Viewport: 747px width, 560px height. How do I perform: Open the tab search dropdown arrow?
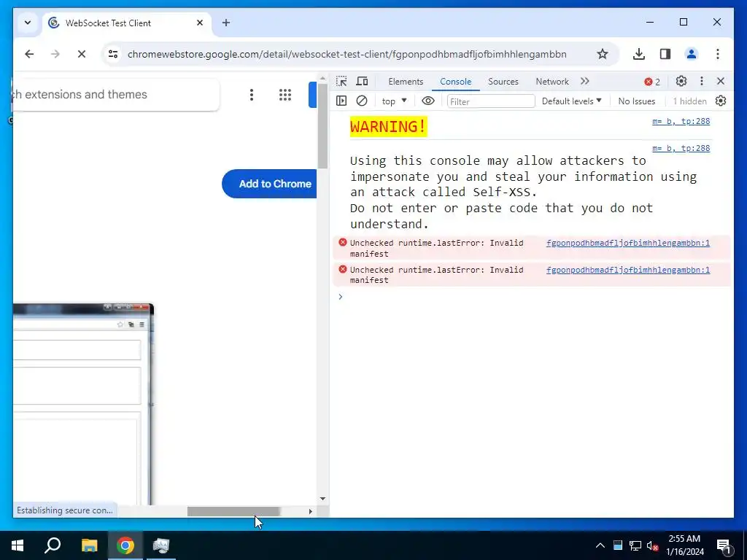tap(28, 23)
